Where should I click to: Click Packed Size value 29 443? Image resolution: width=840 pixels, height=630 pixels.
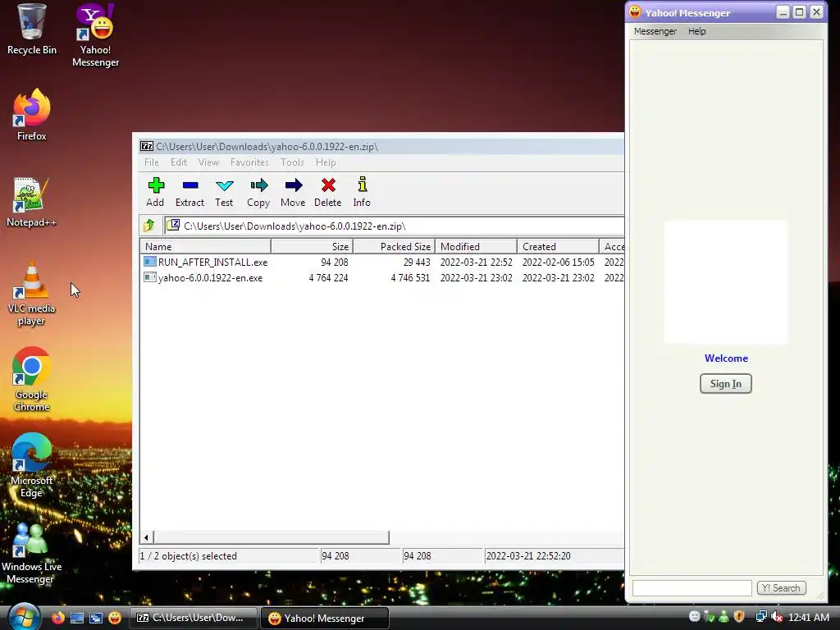pos(417,262)
